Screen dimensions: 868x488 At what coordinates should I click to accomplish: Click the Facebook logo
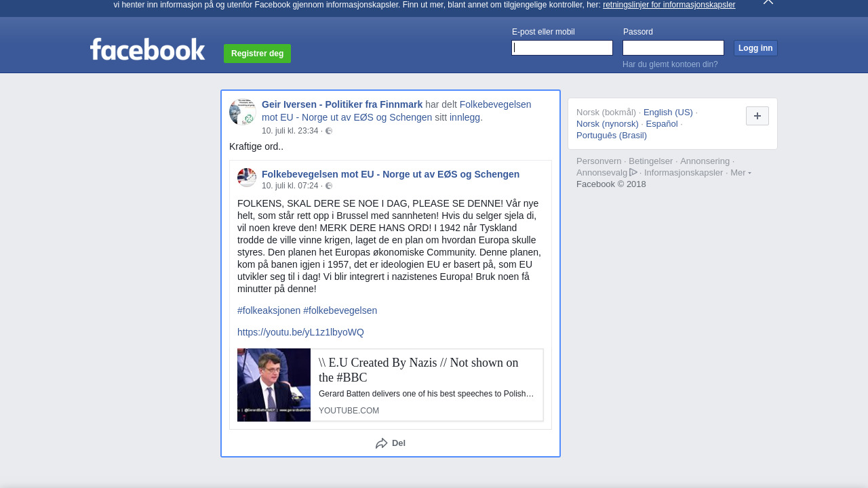coord(147,49)
